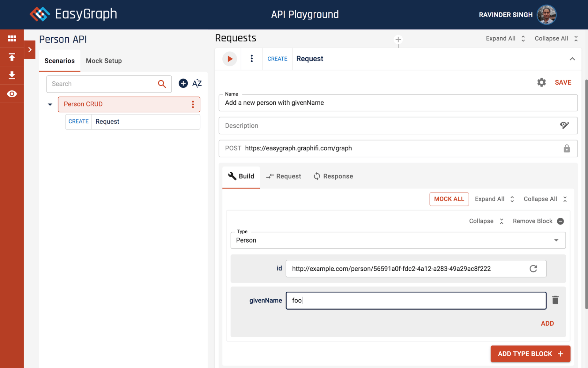Collapse the request panel with chevron up
This screenshot has height=368, width=588.
pos(572,59)
